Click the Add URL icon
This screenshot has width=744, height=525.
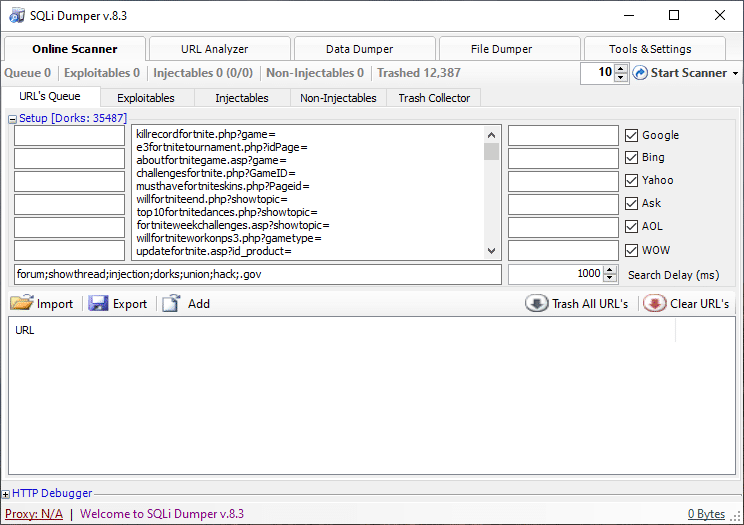[x=172, y=303]
